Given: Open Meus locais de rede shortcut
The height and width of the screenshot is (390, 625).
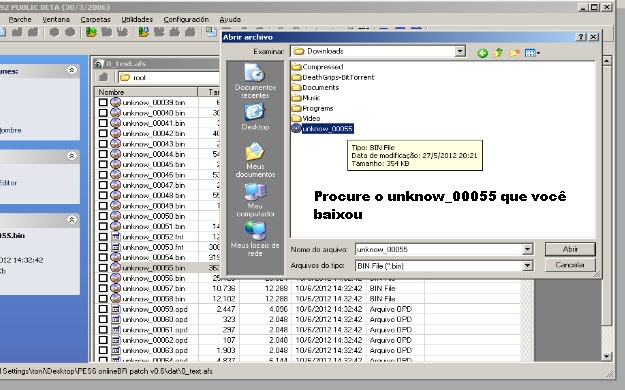Looking at the screenshot, I should [x=255, y=239].
